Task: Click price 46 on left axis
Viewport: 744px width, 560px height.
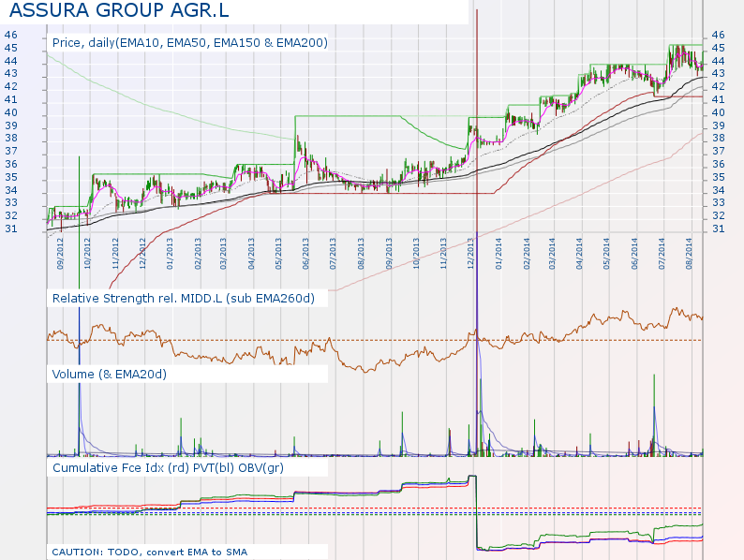Action: (11, 35)
